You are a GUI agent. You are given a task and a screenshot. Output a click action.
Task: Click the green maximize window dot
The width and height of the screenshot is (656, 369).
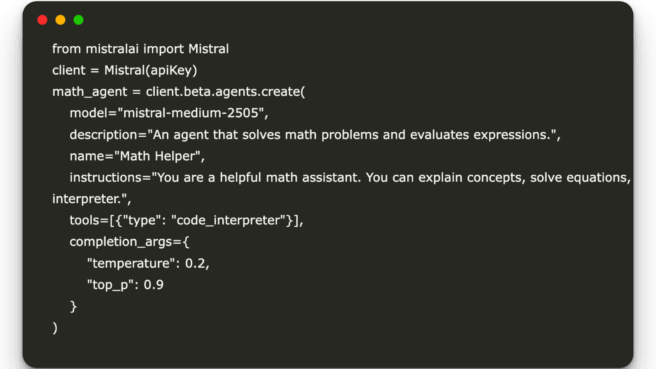[79, 20]
